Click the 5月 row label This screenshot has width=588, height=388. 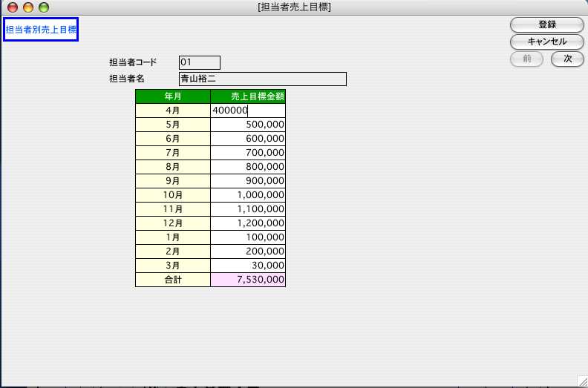click(173, 125)
